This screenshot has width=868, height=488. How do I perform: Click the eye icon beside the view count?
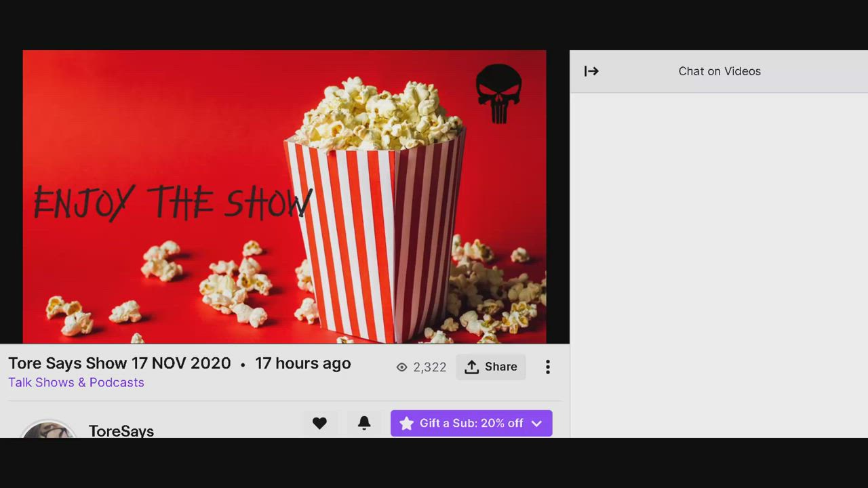pos(401,367)
